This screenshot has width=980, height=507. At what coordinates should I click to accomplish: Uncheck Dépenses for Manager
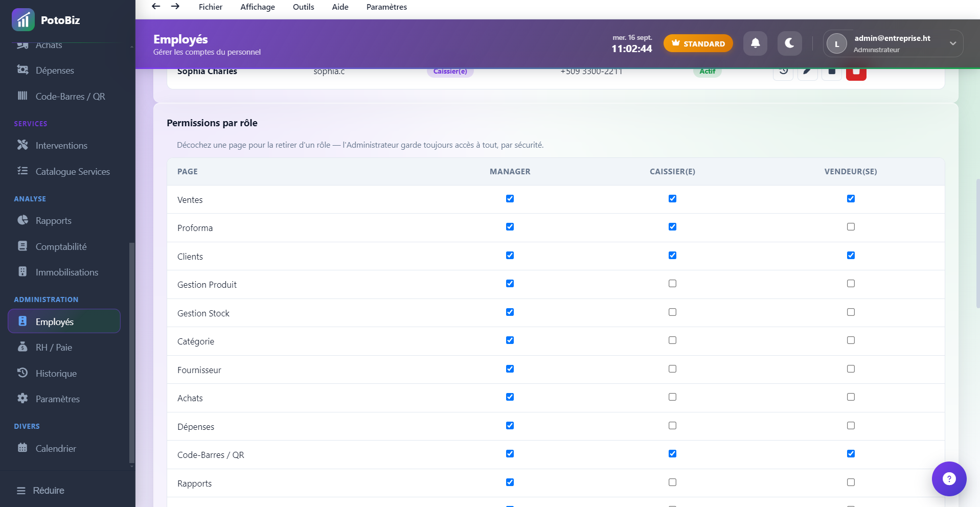(x=510, y=426)
